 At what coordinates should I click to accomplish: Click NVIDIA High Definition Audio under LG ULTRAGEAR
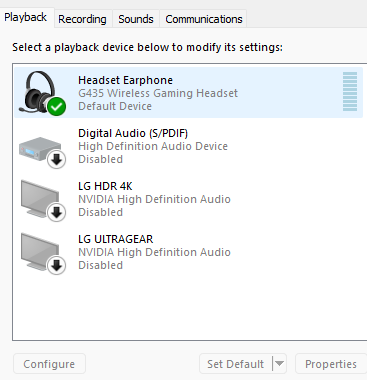pos(154,252)
